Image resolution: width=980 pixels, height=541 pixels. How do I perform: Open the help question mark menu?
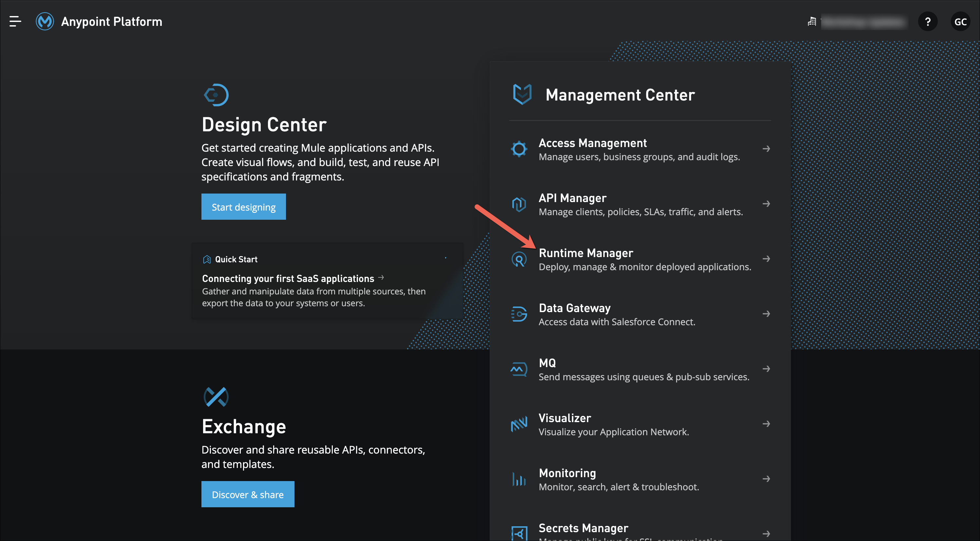[928, 22]
